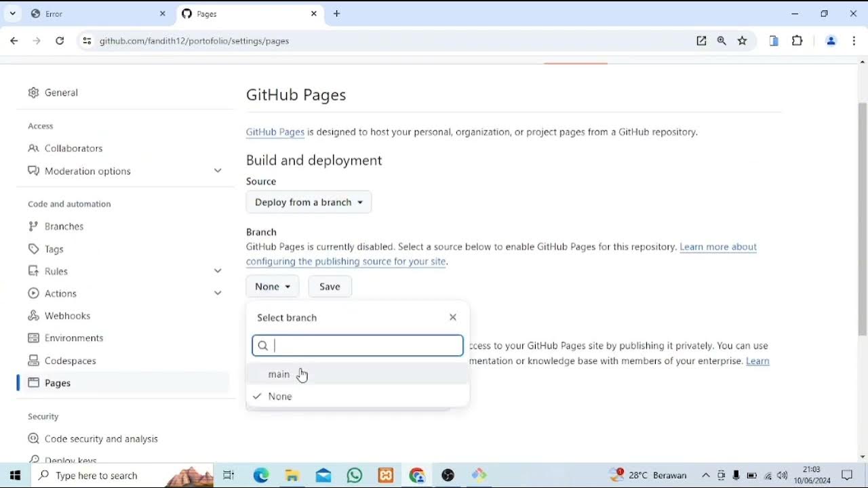Image resolution: width=868 pixels, height=488 pixels.
Task: Open the Windows Start menu
Action: 16,475
